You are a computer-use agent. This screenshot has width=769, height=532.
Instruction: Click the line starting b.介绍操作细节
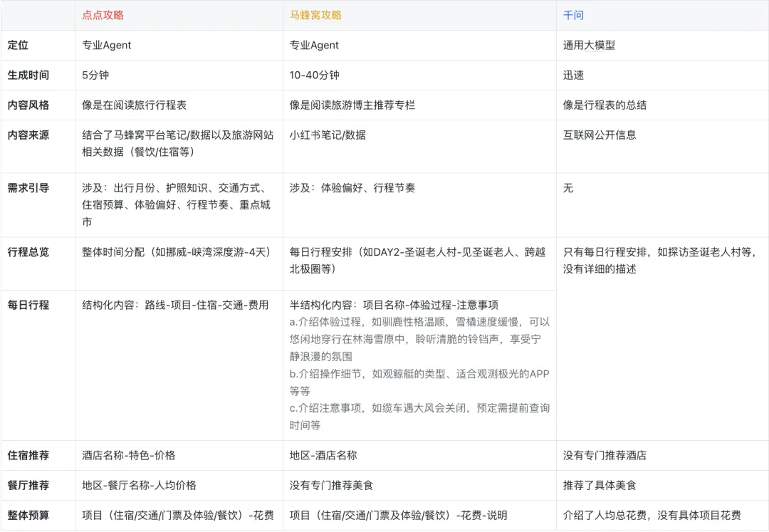419,382
